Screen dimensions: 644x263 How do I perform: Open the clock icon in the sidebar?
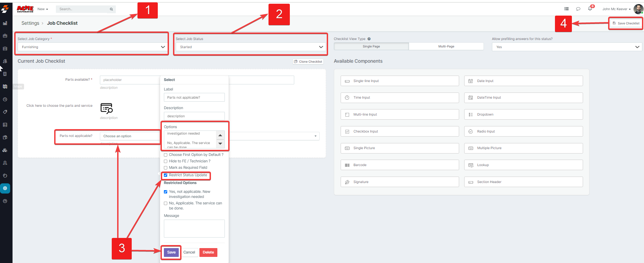point(5,99)
